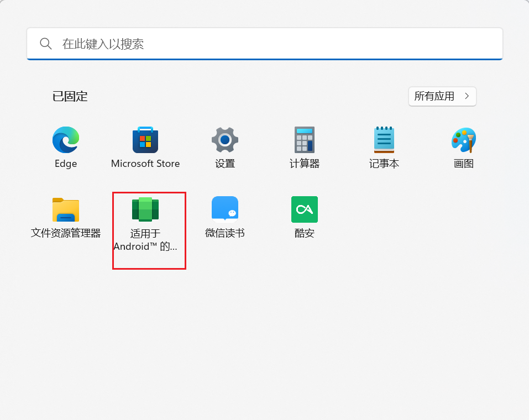
Task: Open 文件资源管理器 (File Explorer)
Action: (x=65, y=209)
